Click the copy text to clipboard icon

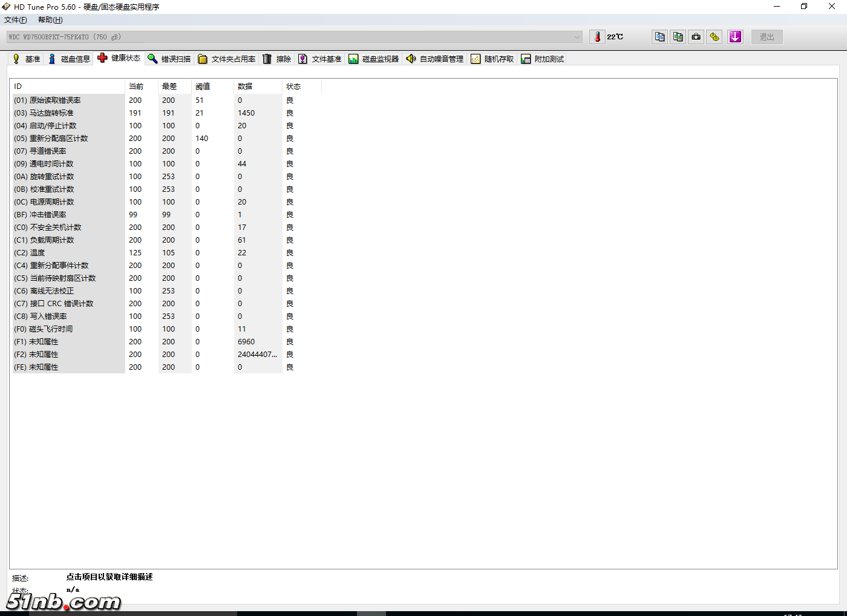click(659, 37)
